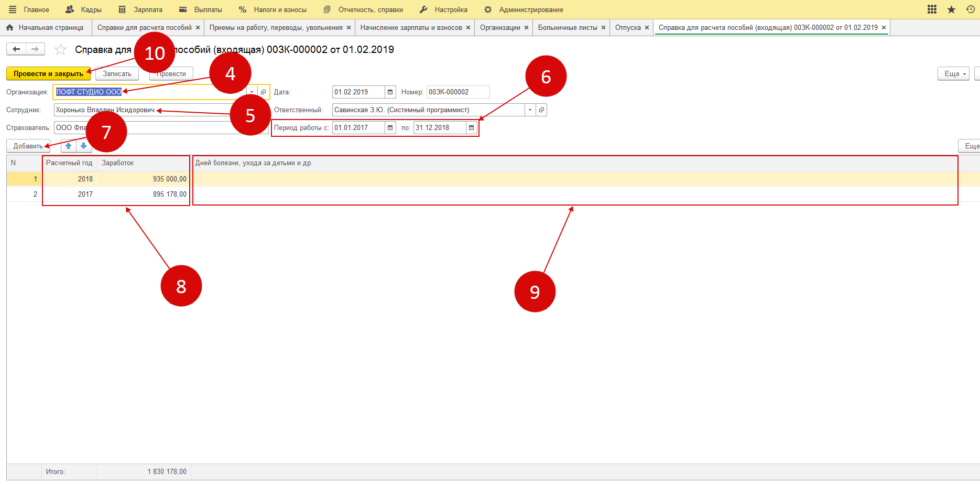This screenshot has width=980, height=485.
Task: Switch to Отпуска tab
Action: click(628, 28)
